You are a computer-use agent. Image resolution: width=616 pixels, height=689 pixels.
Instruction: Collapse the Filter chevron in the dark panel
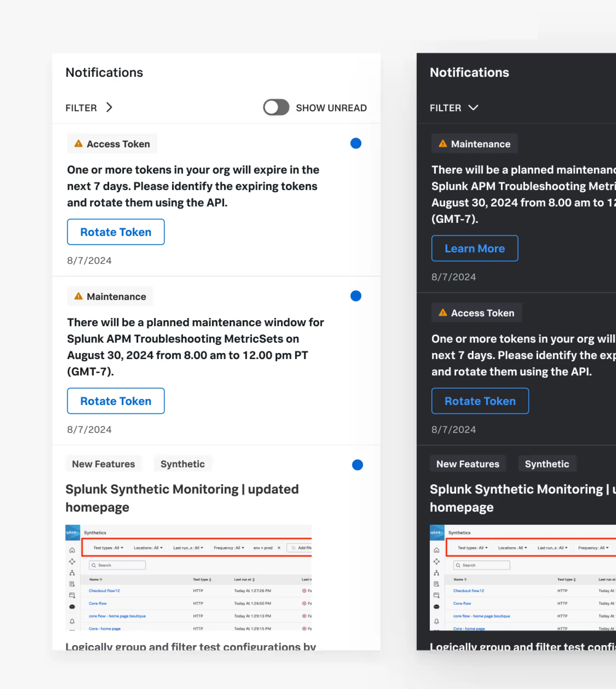click(x=473, y=107)
